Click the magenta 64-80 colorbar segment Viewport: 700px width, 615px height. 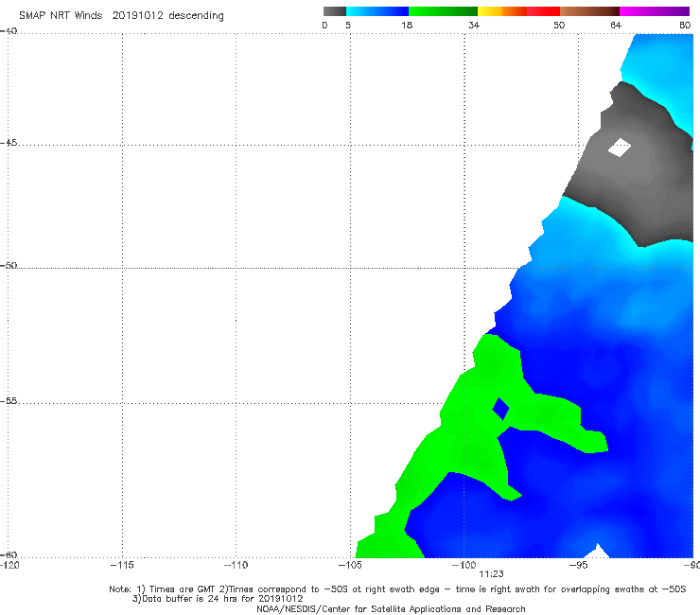(x=655, y=11)
